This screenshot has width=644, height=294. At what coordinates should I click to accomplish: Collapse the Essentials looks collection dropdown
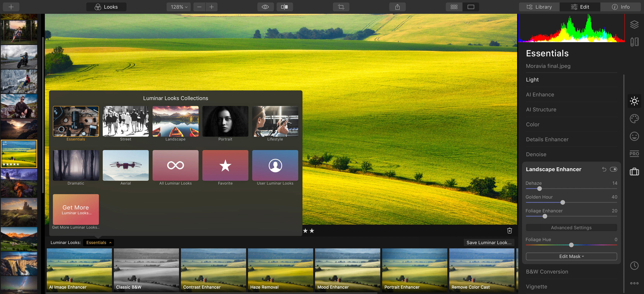click(x=98, y=242)
